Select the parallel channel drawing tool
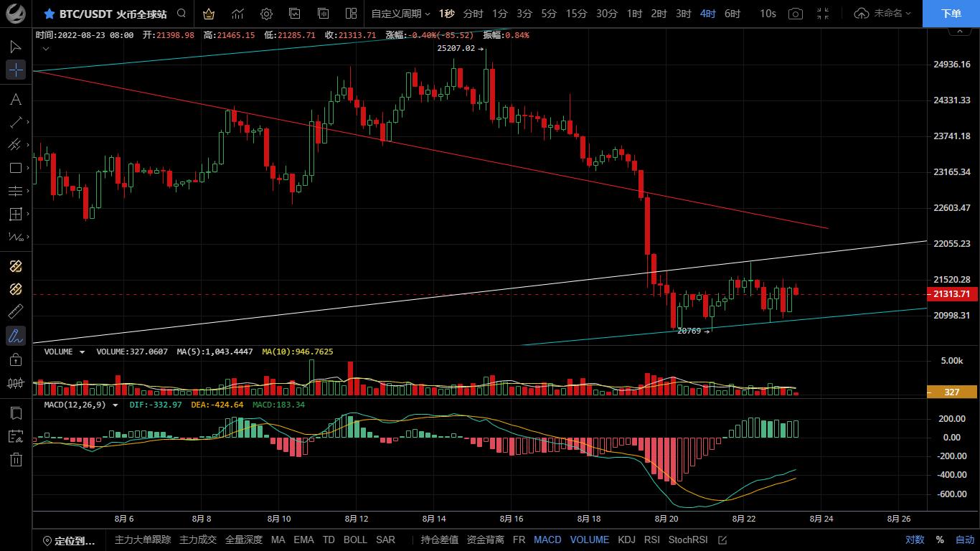The image size is (980, 551). [x=15, y=145]
